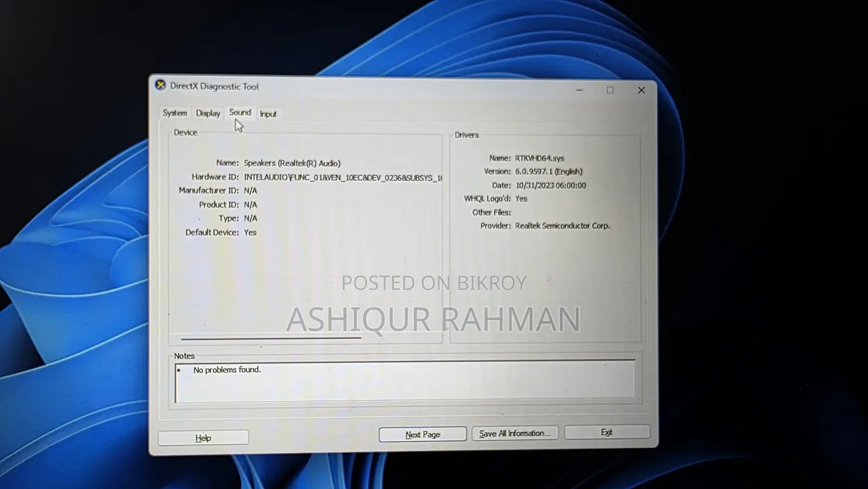The height and width of the screenshot is (489, 868).
Task: Switch to the System tab
Action: click(175, 113)
